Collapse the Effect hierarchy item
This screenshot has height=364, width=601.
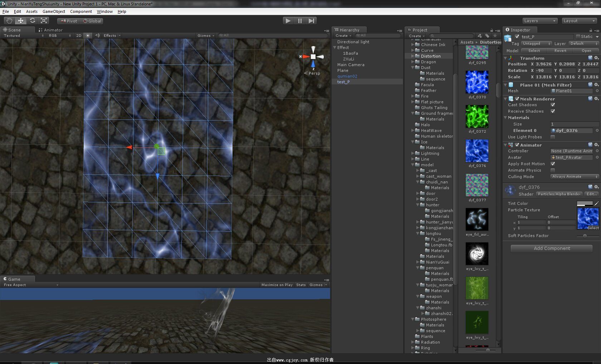[335, 48]
